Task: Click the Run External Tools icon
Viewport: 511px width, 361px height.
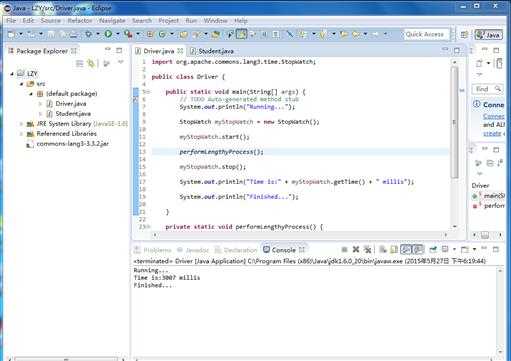Action: pos(128,34)
